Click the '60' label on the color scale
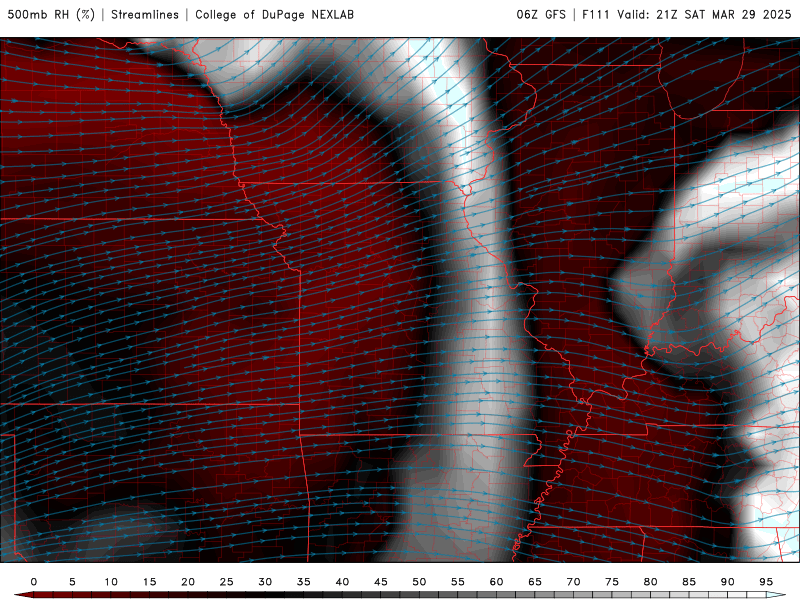The height and width of the screenshot is (600, 800). 496,582
